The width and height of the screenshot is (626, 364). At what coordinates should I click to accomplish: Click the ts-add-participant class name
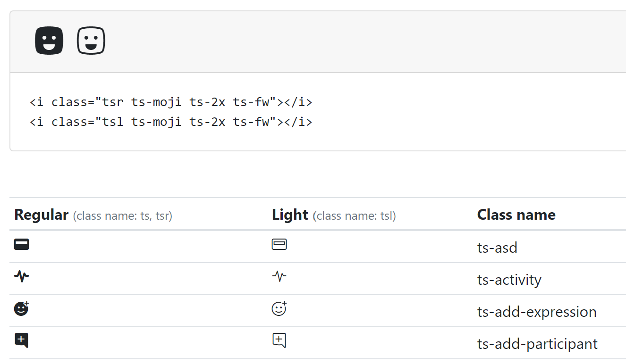pyautogui.click(x=537, y=344)
